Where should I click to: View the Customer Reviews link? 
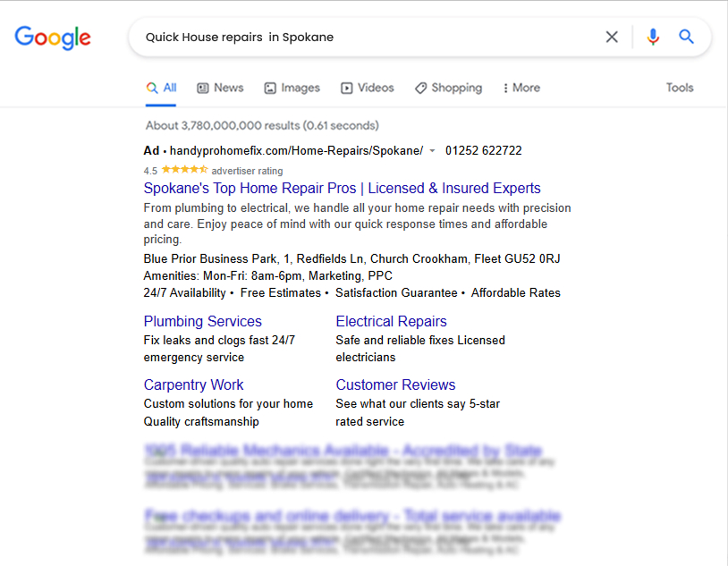click(395, 384)
